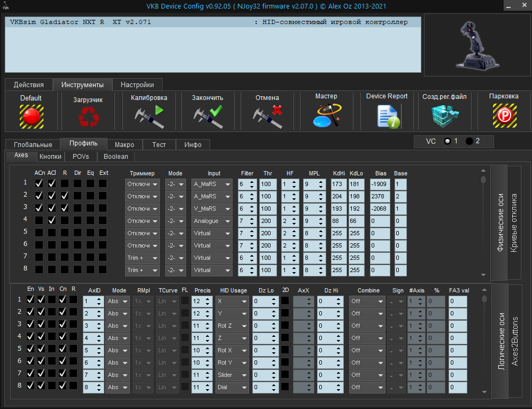Select the POVs sub-tab

coord(81,156)
